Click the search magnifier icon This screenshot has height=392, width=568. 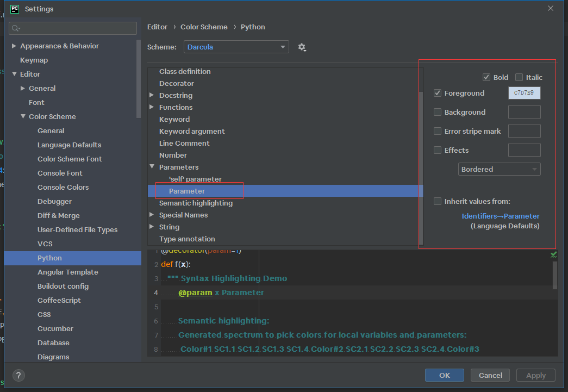pyautogui.click(x=16, y=28)
